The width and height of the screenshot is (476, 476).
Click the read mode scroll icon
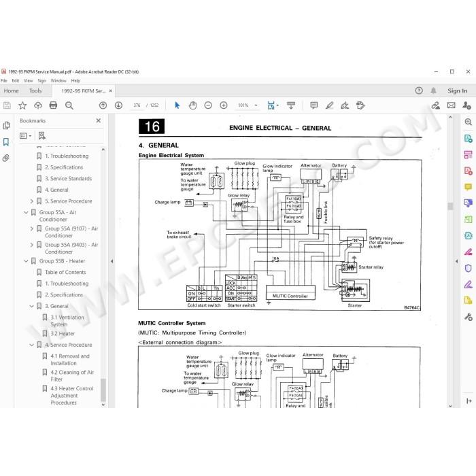pos(291,105)
